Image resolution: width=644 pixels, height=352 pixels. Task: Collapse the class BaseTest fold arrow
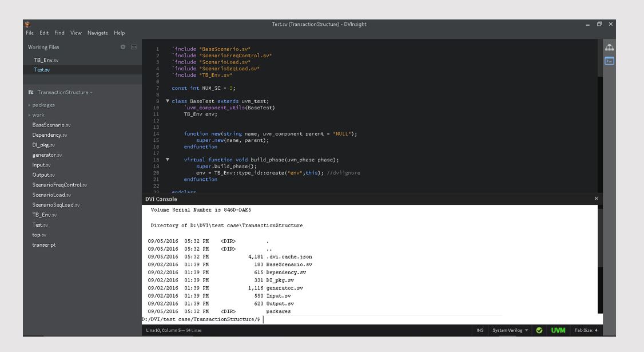pos(167,101)
